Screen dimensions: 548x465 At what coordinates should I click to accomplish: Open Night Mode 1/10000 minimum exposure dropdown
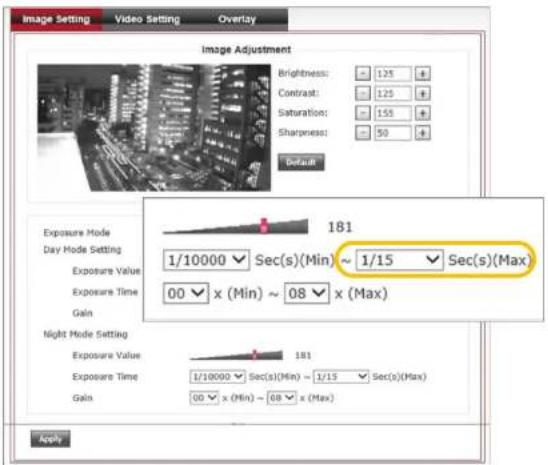tap(217, 377)
